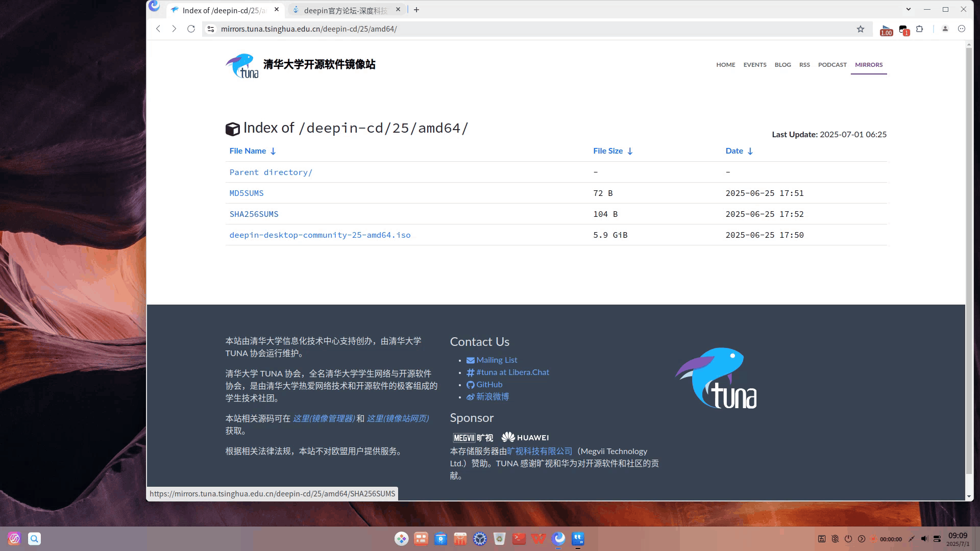Open the dock terminal app
980x551 pixels.
pyautogui.click(x=519, y=538)
